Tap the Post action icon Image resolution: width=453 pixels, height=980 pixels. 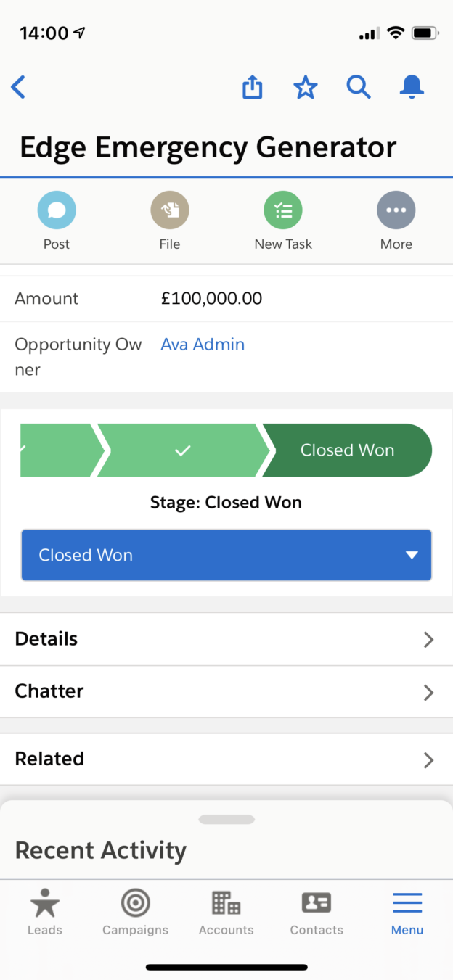pos(57,210)
